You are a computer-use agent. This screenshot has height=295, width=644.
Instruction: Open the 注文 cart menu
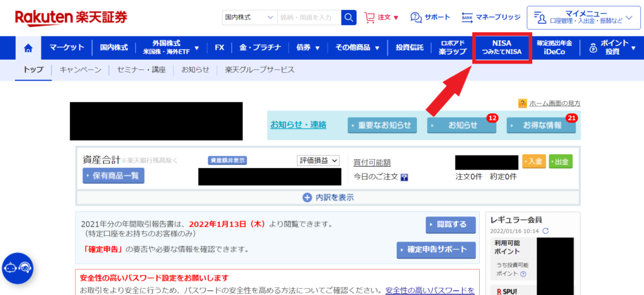pyautogui.click(x=382, y=18)
